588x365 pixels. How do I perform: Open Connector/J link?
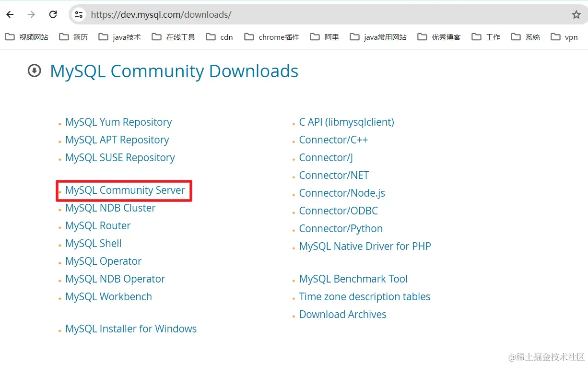tap(326, 158)
